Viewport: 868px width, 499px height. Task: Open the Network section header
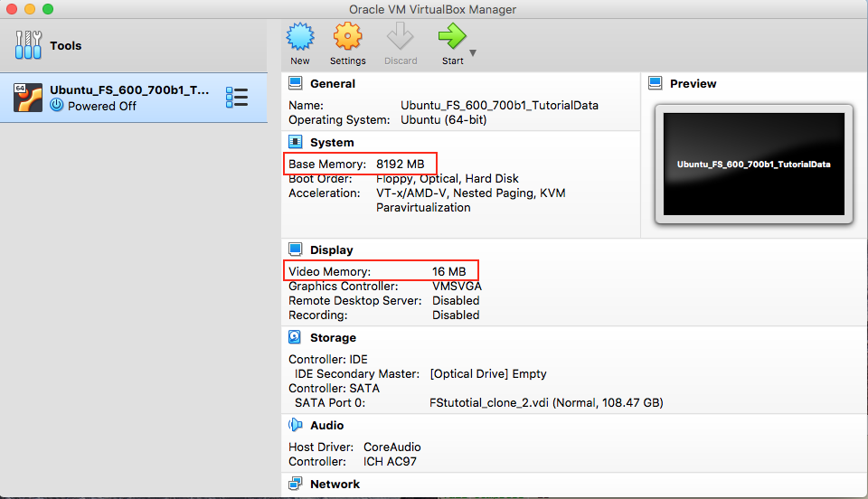click(x=335, y=484)
